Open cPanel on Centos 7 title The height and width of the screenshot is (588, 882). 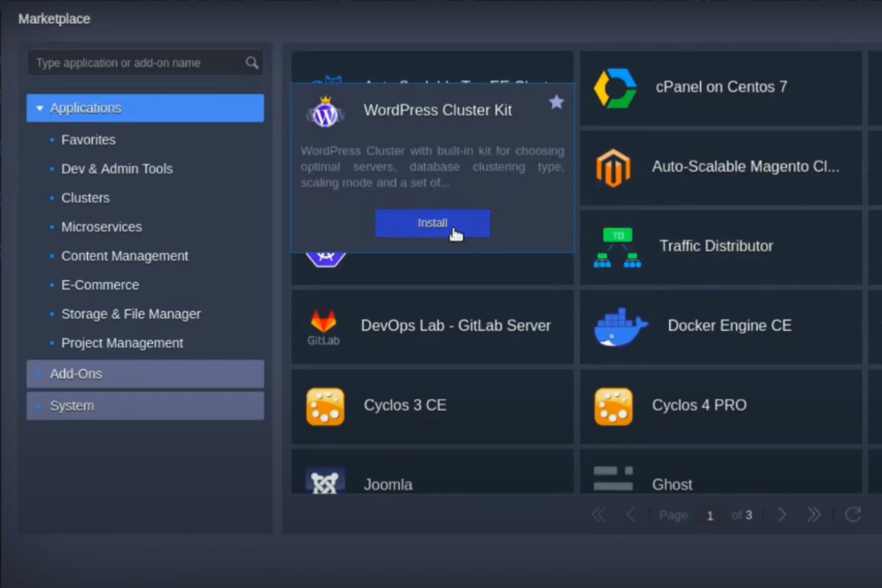pos(721,87)
